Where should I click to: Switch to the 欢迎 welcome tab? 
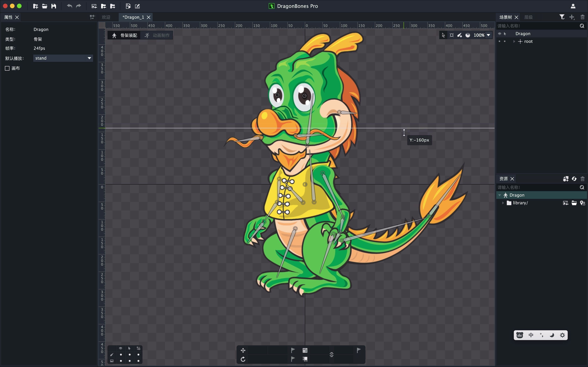(106, 17)
